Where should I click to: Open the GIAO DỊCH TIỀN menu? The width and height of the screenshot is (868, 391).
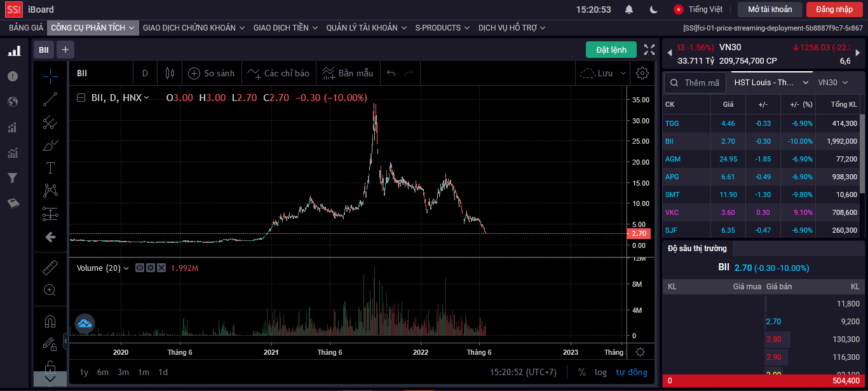coord(285,27)
